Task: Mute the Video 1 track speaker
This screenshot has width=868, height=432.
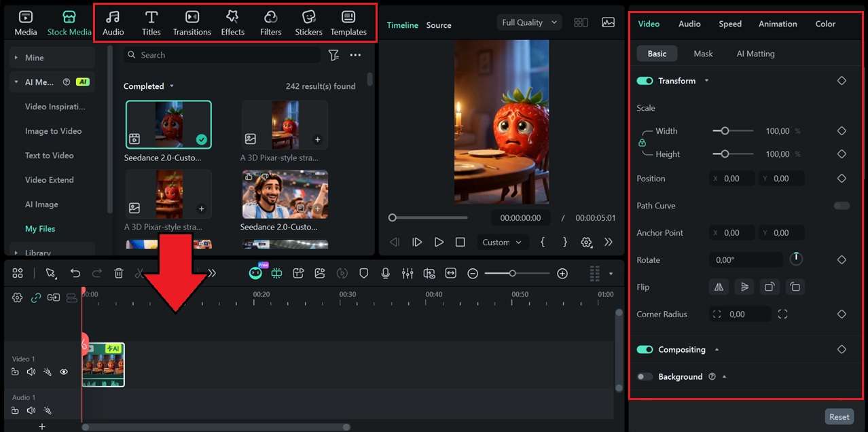Action: coord(31,372)
